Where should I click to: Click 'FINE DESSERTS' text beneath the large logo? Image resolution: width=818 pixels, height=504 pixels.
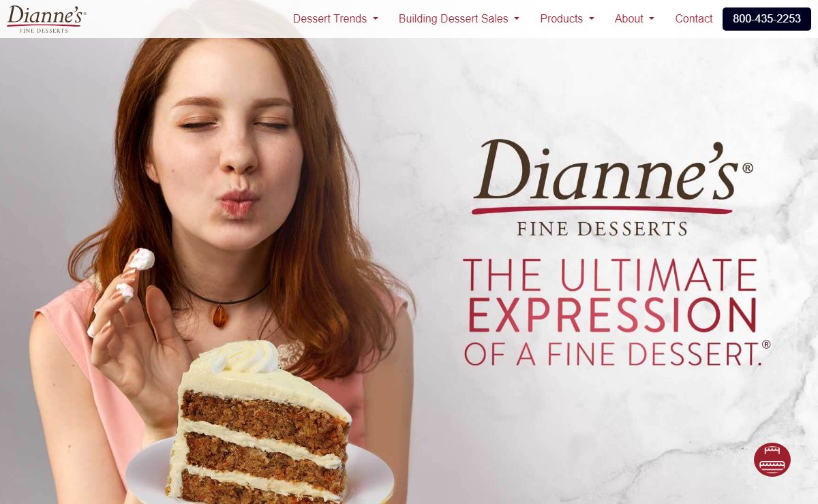(x=602, y=228)
